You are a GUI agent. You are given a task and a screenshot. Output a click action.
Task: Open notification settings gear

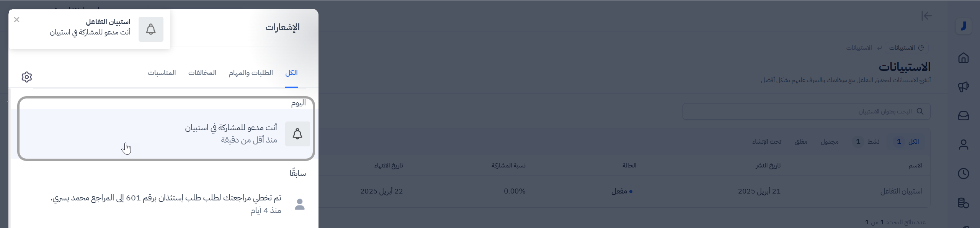(x=27, y=77)
